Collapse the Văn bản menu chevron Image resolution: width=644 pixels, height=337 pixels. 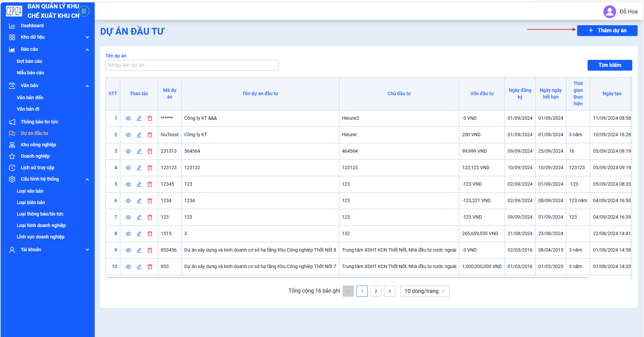tap(87, 86)
